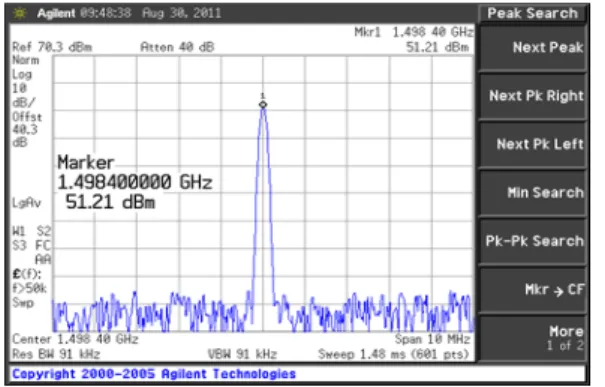Open the More 1 of 2 softkey
The height and width of the screenshot is (387, 605).
(x=532, y=338)
